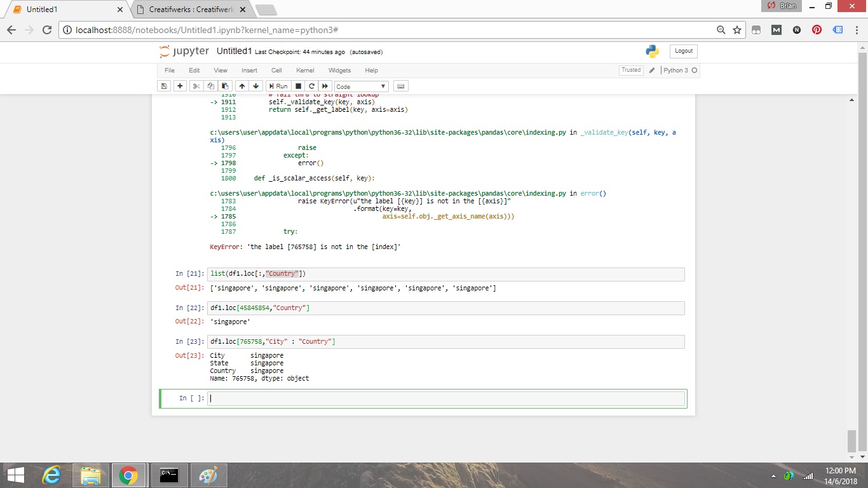868x488 pixels.
Task: Click the Pinterest extension icon
Action: (817, 30)
